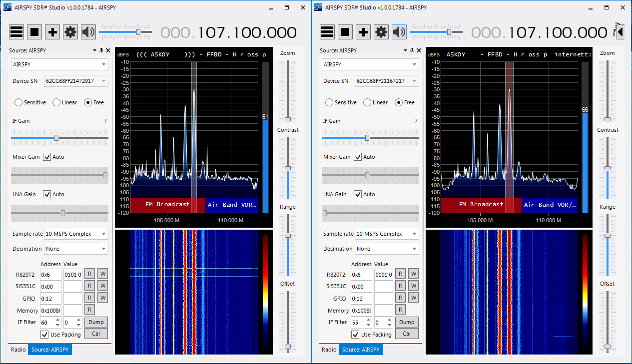Image resolution: width=632 pixels, height=364 pixels.
Task: Open the Source panel options arrow, right window
Action: (x=406, y=50)
